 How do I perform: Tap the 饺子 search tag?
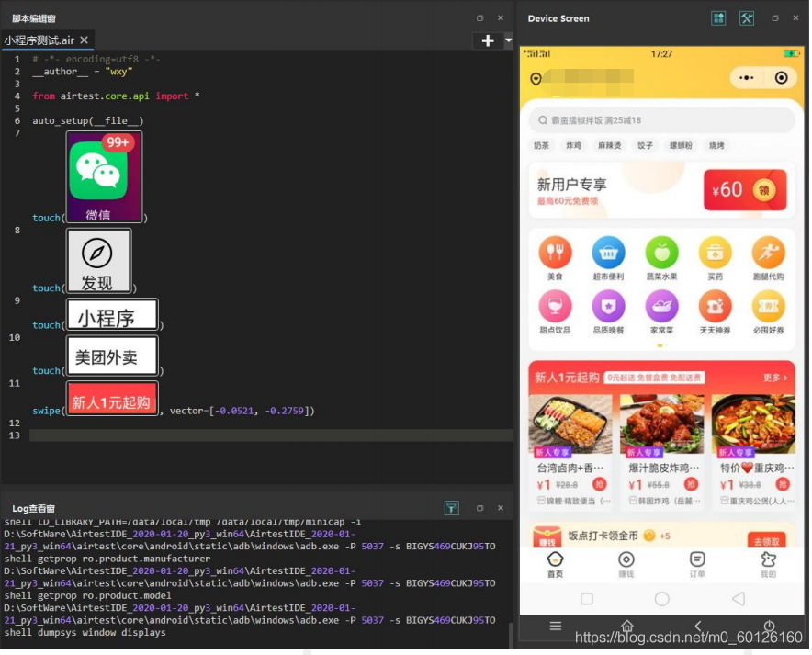click(645, 145)
